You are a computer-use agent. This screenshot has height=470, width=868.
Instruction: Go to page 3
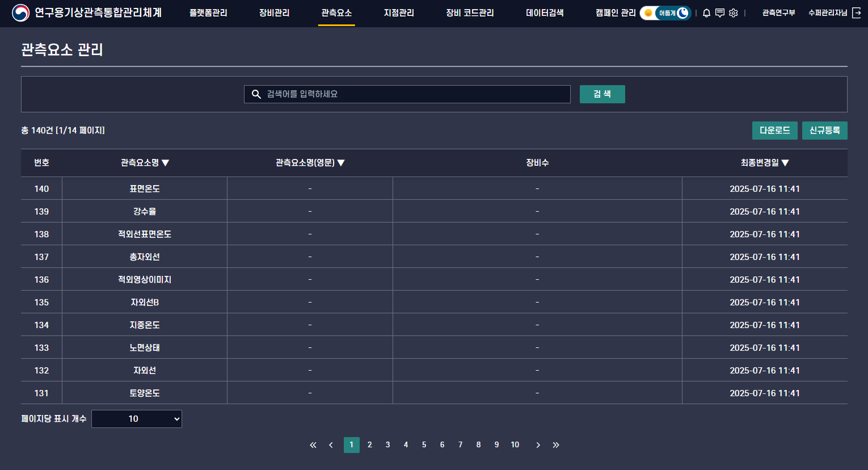click(x=388, y=445)
